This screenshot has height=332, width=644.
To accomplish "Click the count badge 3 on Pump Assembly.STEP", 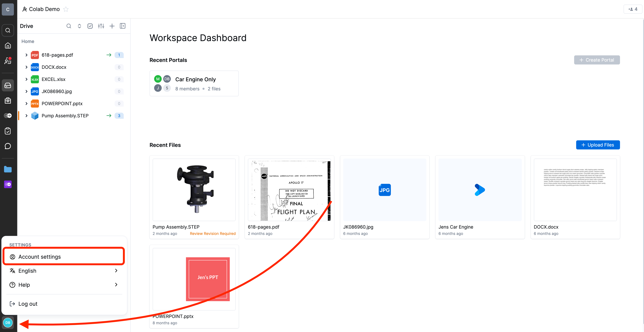I will click(x=119, y=116).
